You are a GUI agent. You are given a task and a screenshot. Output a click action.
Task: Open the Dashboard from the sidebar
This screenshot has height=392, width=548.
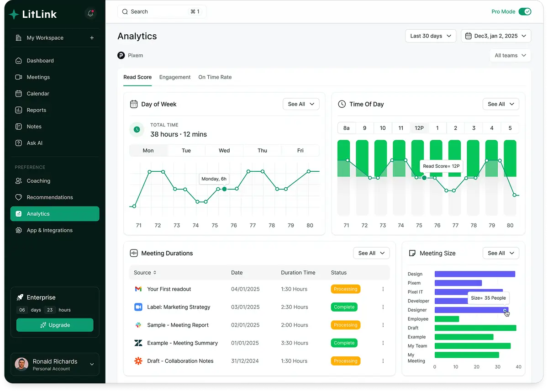click(x=41, y=60)
